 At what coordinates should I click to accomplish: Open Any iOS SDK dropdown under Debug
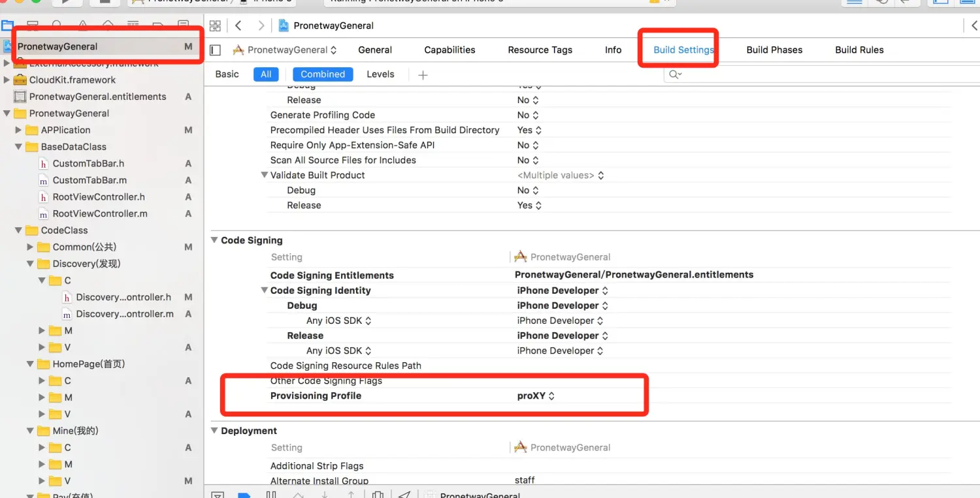(339, 320)
